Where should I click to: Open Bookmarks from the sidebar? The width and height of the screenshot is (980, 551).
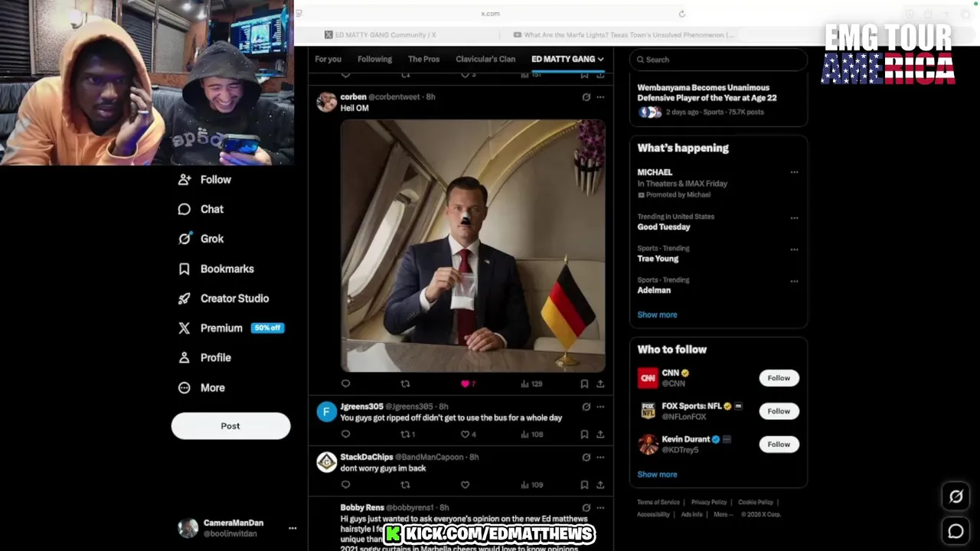(x=216, y=269)
